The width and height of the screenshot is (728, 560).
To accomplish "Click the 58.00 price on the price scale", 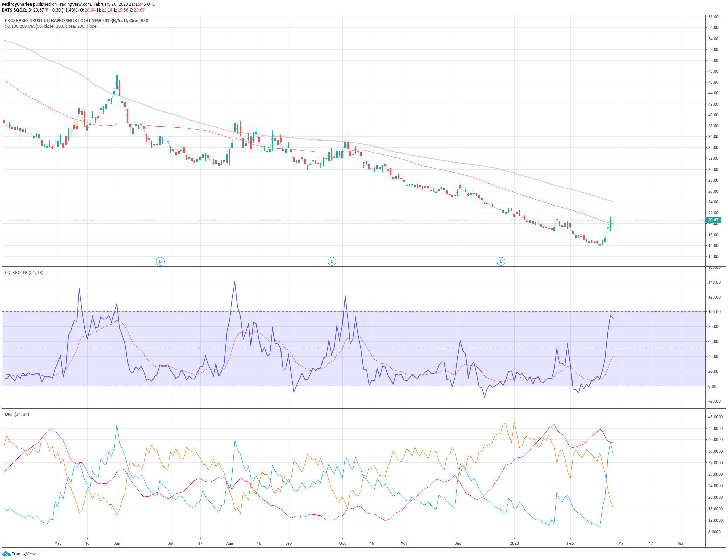I will [713, 17].
